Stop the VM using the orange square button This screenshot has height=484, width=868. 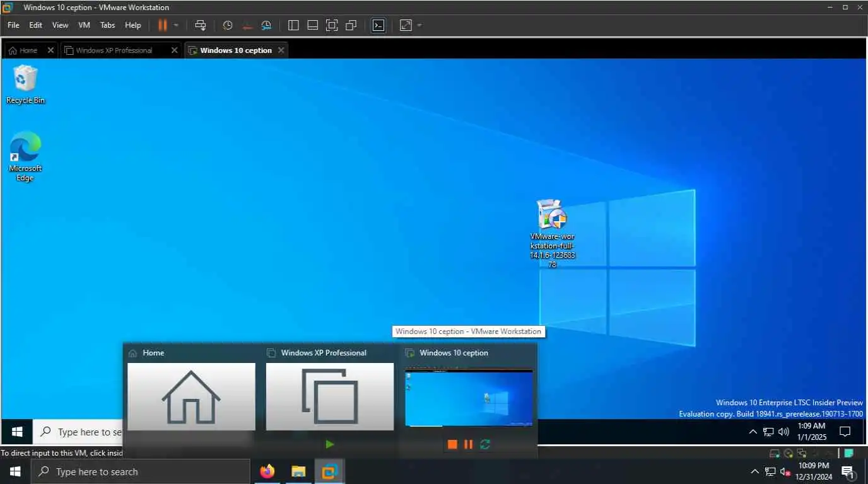pos(452,444)
